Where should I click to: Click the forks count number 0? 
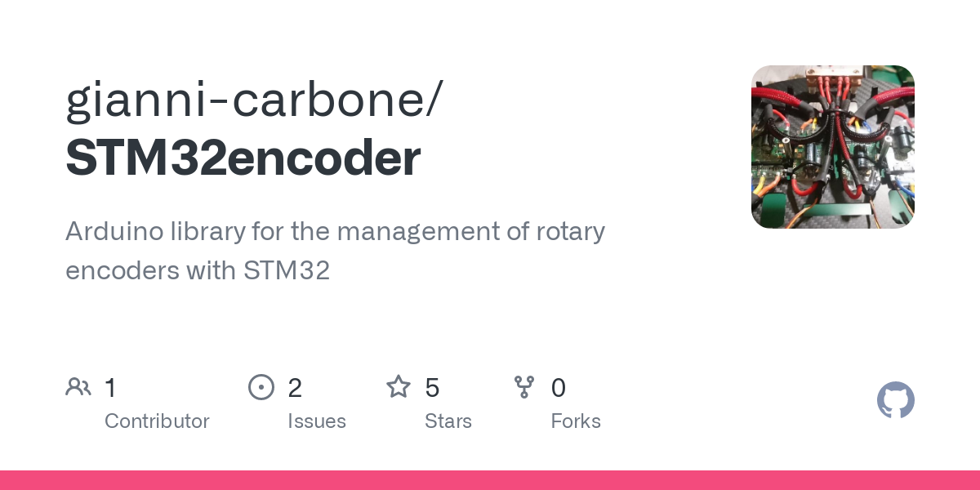[559, 388]
